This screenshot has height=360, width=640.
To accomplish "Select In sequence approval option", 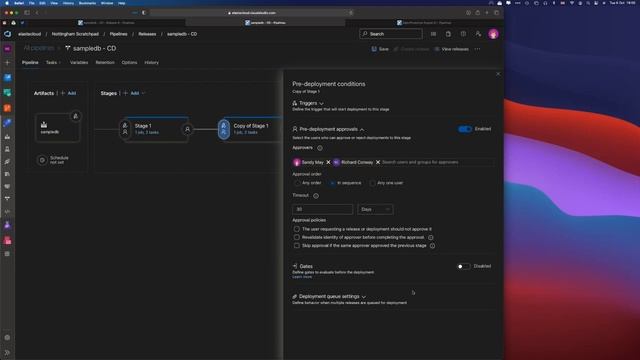I will pyautogui.click(x=332, y=183).
